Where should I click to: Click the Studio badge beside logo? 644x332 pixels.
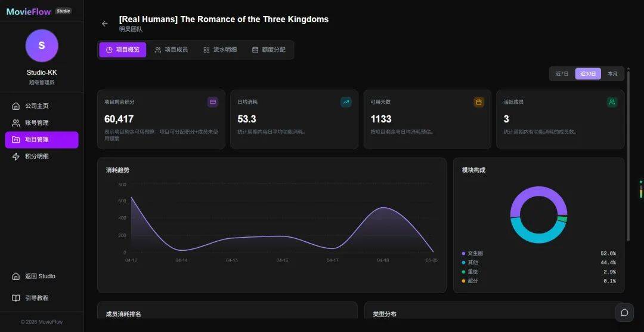(63, 11)
